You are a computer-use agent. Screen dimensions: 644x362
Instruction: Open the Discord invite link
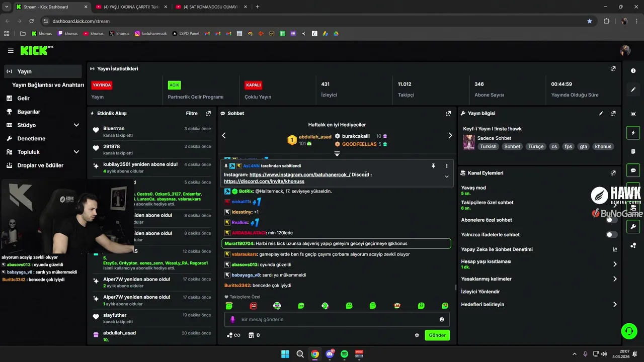tap(264, 182)
